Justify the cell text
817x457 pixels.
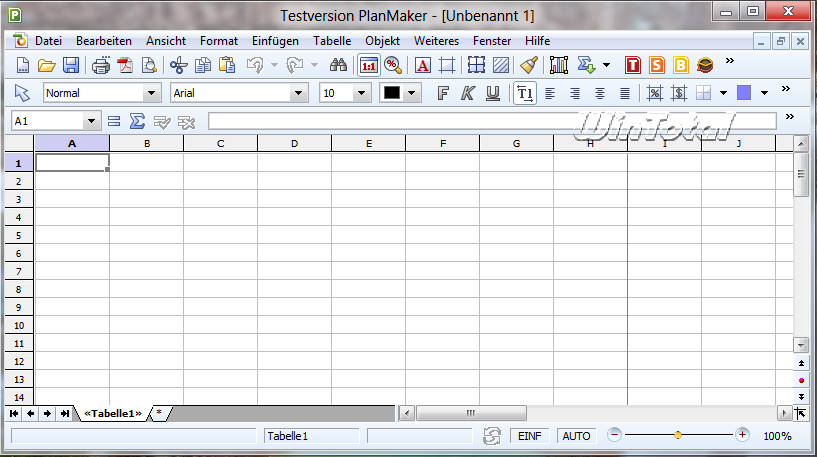tap(625, 93)
